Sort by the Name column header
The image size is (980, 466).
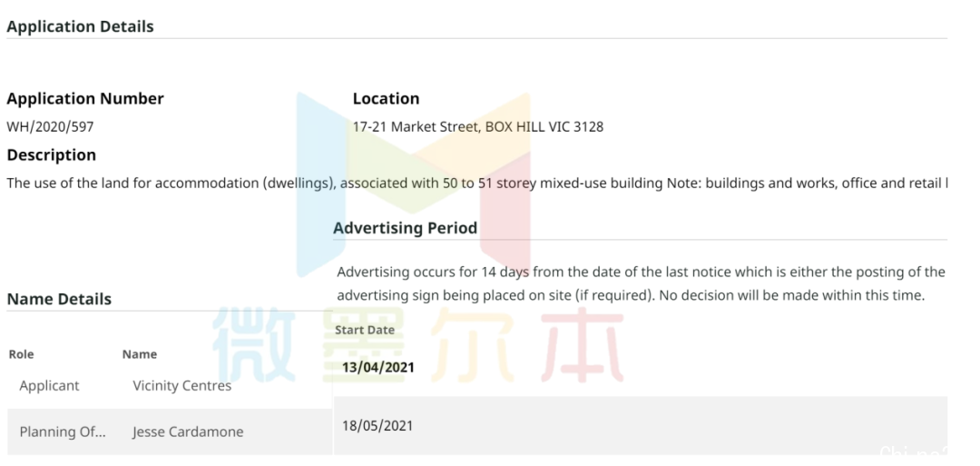click(x=140, y=354)
